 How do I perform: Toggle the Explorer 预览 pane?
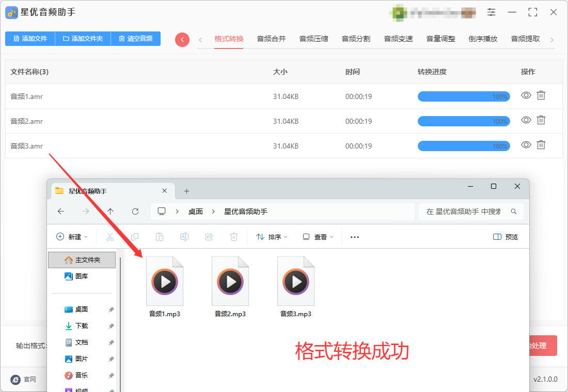506,237
